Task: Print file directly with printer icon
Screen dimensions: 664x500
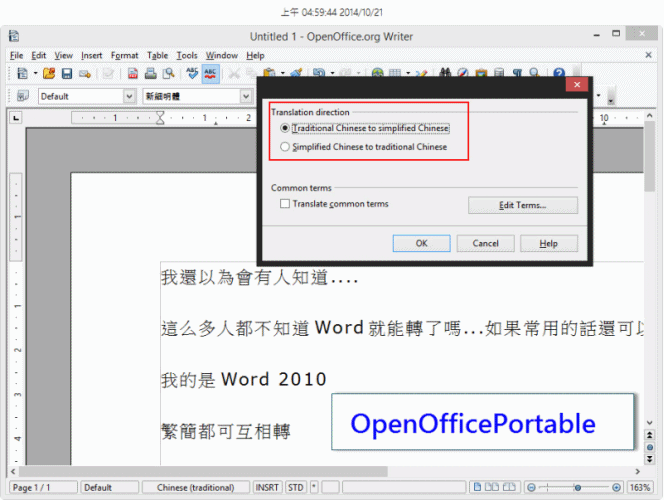Action: [150, 74]
